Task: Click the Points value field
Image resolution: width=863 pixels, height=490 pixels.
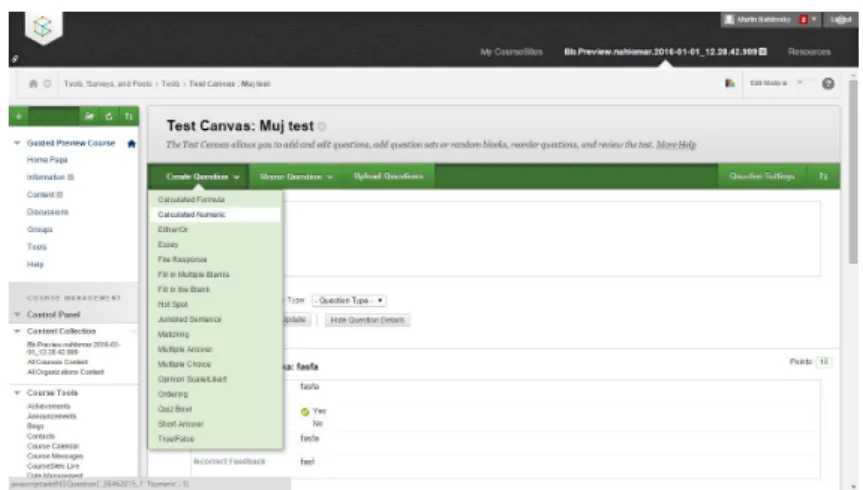Action: coord(823,362)
